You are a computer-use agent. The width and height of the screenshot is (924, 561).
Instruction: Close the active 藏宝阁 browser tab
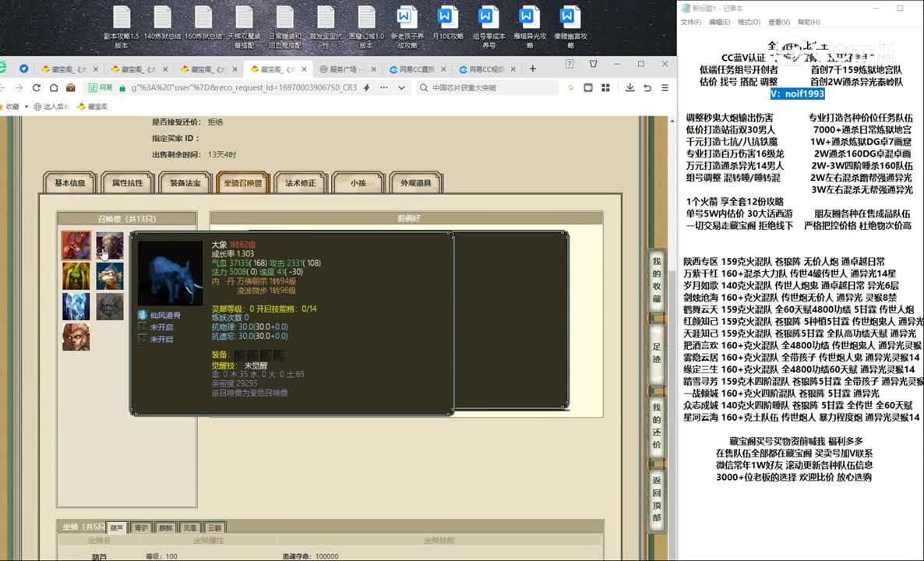coord(304,69)
